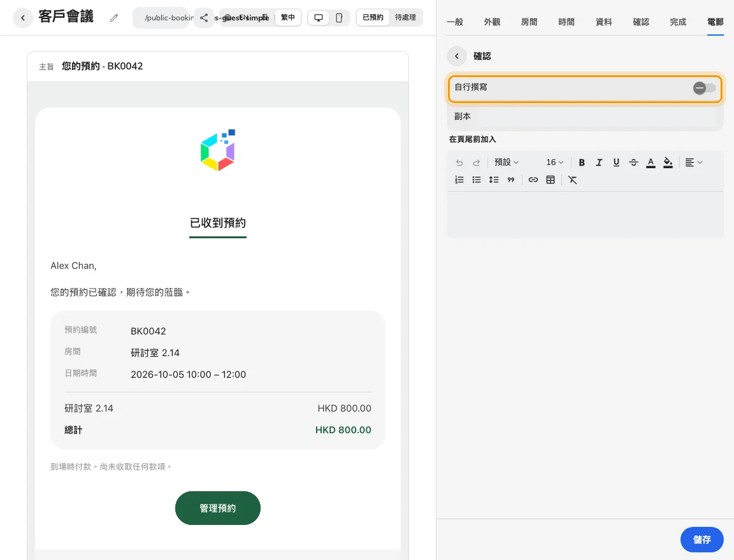Click the subject line 您的預約 · BK0042

pos(102,66)
